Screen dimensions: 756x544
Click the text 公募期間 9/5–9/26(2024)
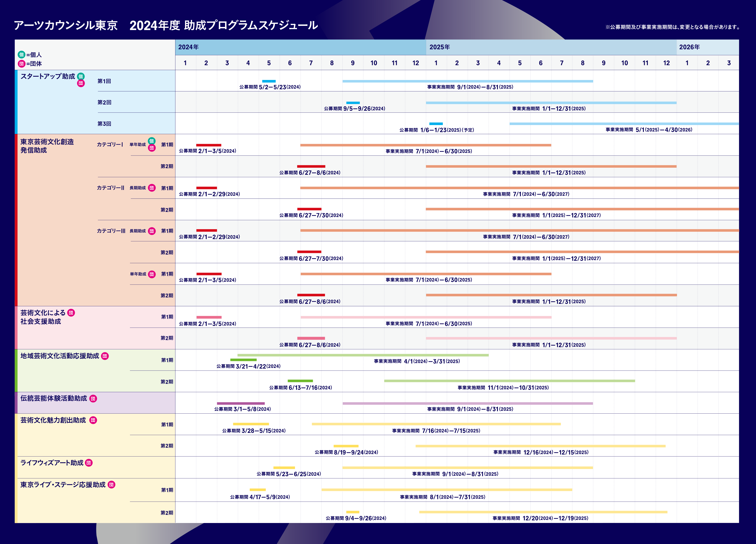(x=354, y=108)
